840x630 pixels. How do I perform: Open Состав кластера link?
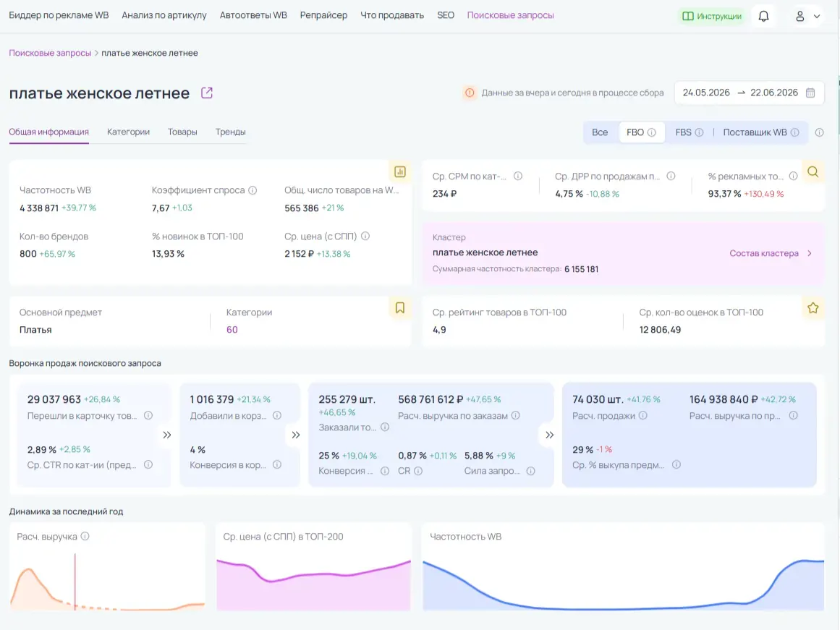point(764,253)
